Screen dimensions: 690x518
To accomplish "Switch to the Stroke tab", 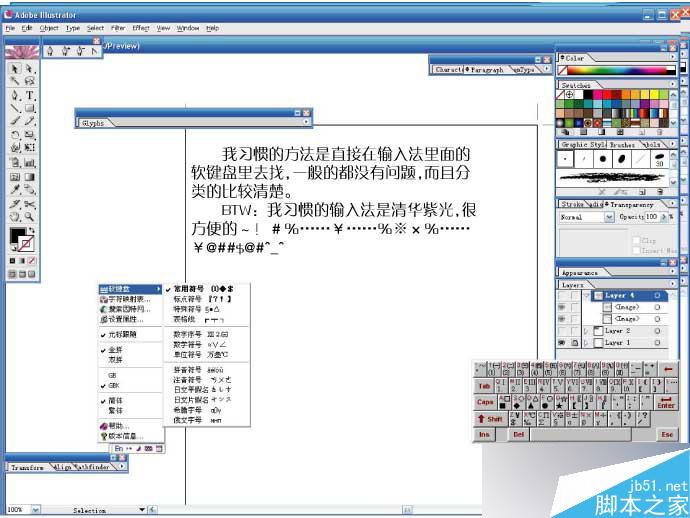I will [573, 204].
